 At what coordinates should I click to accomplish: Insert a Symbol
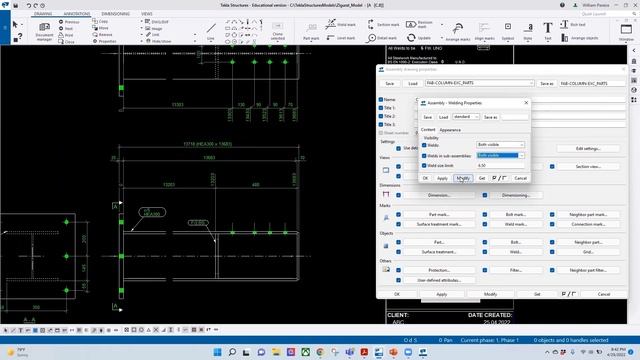[x=508, y=31]
